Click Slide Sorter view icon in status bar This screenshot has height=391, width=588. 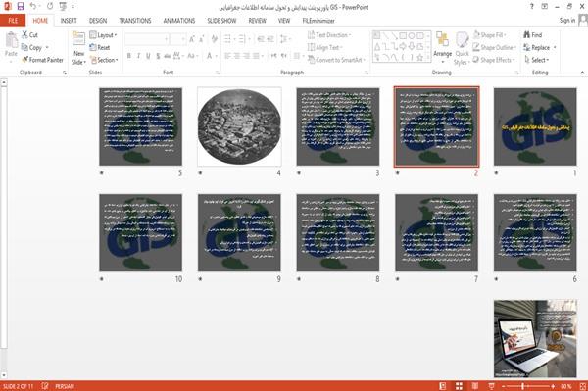tap(459, 386)
